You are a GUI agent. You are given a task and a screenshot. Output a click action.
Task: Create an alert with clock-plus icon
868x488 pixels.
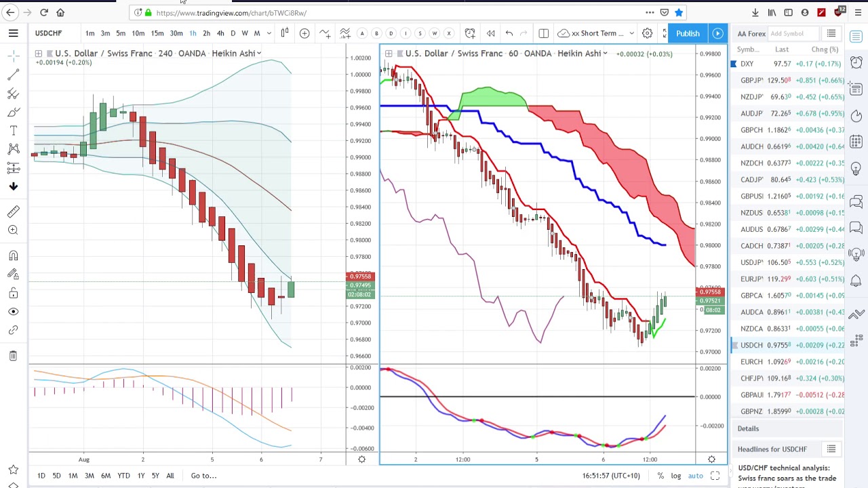tap(470, 33)
